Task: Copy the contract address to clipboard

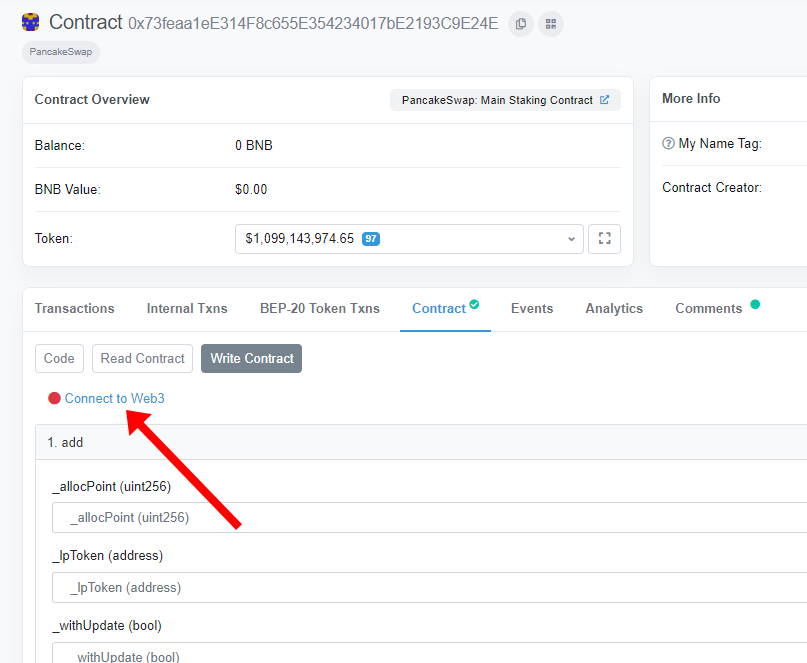Action: click(x=521, y=24)
